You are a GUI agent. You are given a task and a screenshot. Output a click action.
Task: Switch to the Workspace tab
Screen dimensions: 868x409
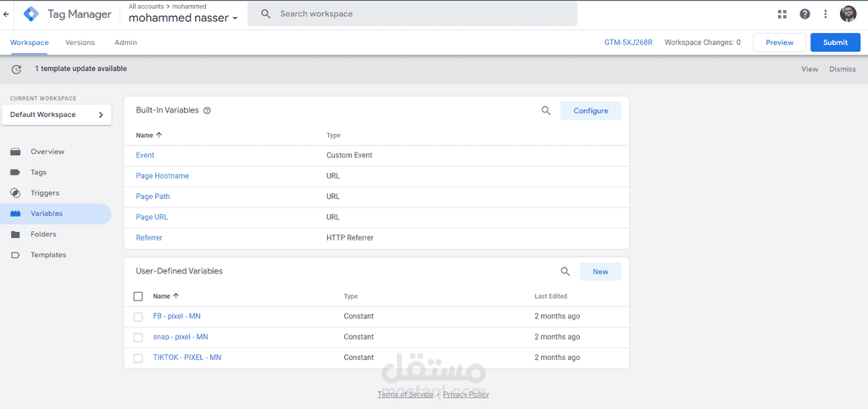pyautogui.click(x=30, y=42)
